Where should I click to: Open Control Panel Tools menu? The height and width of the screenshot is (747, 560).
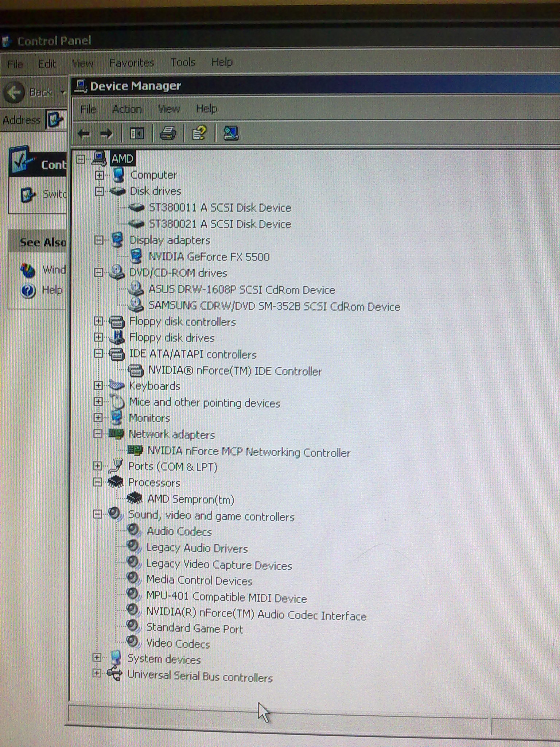pos(183,62)
